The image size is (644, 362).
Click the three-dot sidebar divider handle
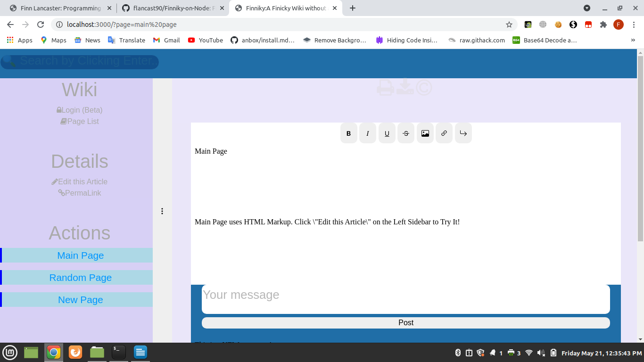coord(162,211)
